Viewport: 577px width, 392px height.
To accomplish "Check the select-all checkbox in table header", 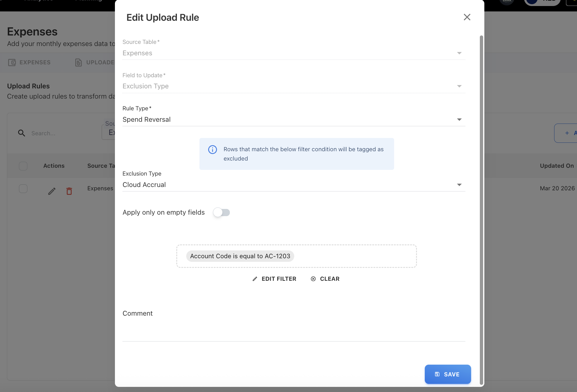I will [23, 166].
